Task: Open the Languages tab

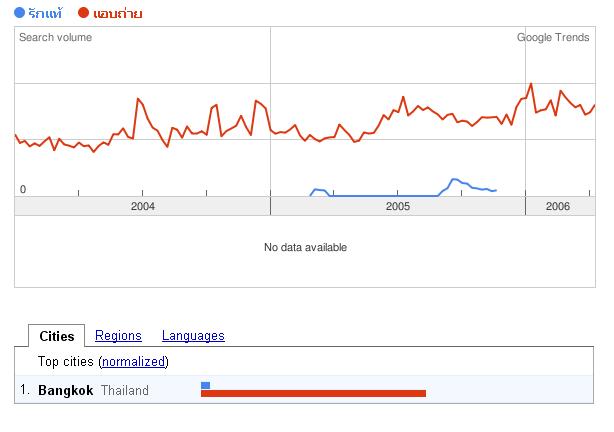Action: [193, 336]
